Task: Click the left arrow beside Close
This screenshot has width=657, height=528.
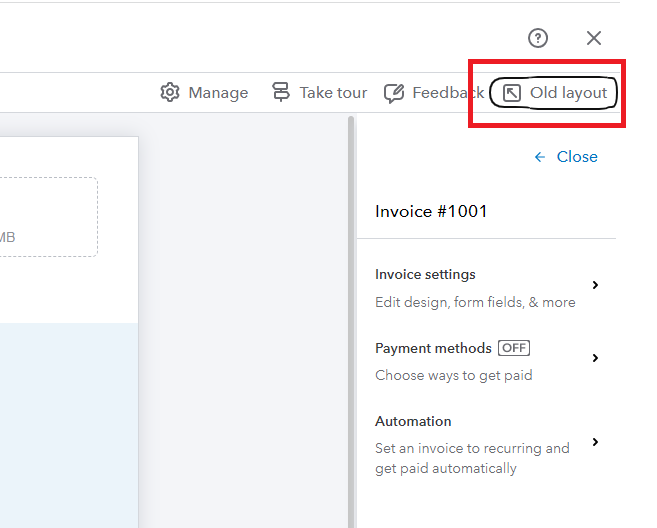Action: [540, 157]
